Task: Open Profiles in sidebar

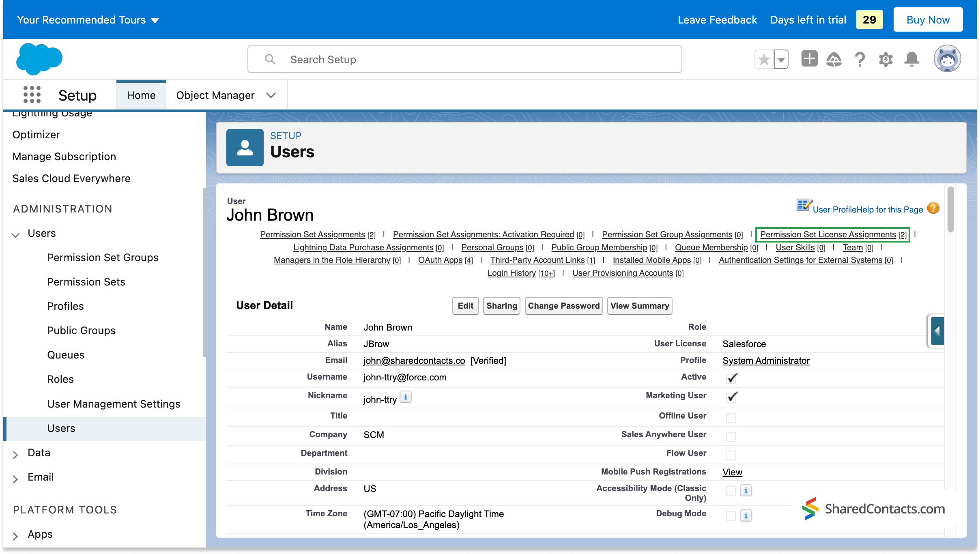Action: (x=65, y=306)
